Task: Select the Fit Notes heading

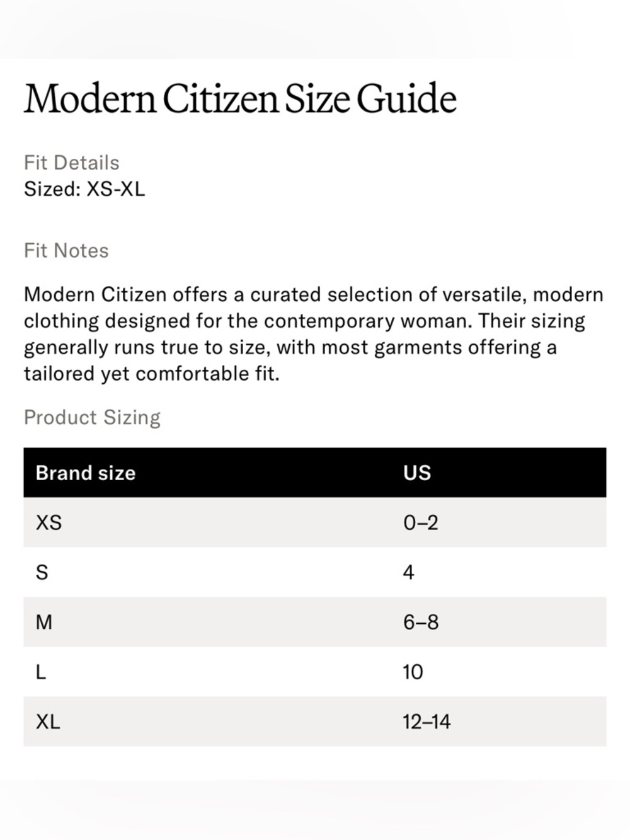Action: click(66, 251)
